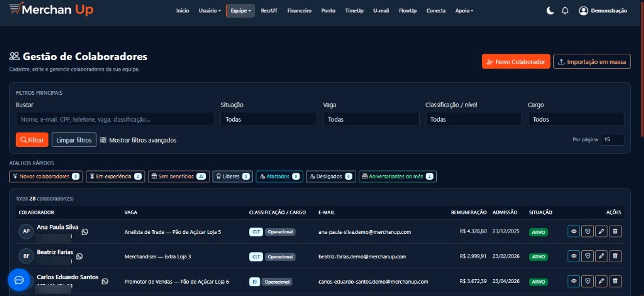The width and height of the screenshot is (644, 296).
Task: Open Vaga filter dropdown
Action: coord(371,119)
